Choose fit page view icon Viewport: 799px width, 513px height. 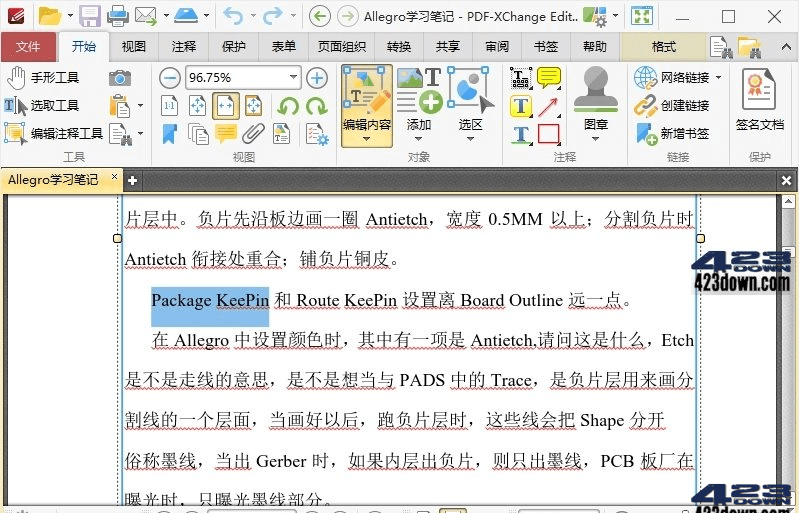click(x=197, y=106)
